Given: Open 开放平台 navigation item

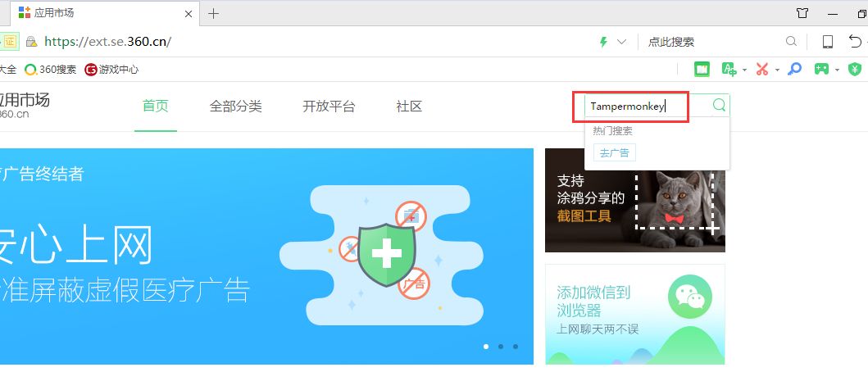Looking at the screenshot, I should point(329,107).
